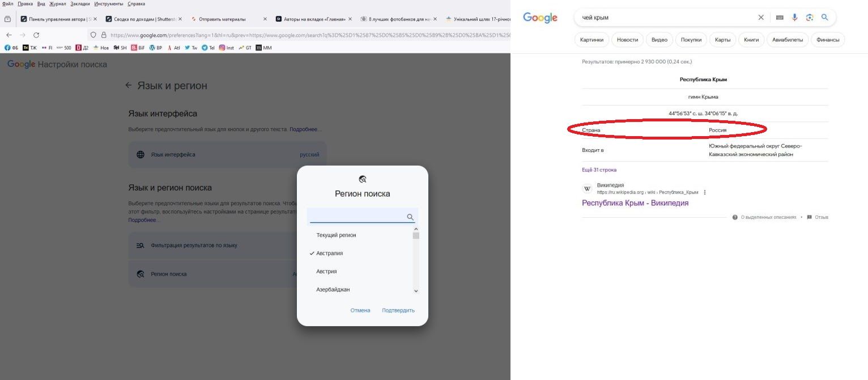The width and height of the screenshot is (868, 380).
Task: Open Республика Крым - Википедия link
Action: click(x=635, y=203)
